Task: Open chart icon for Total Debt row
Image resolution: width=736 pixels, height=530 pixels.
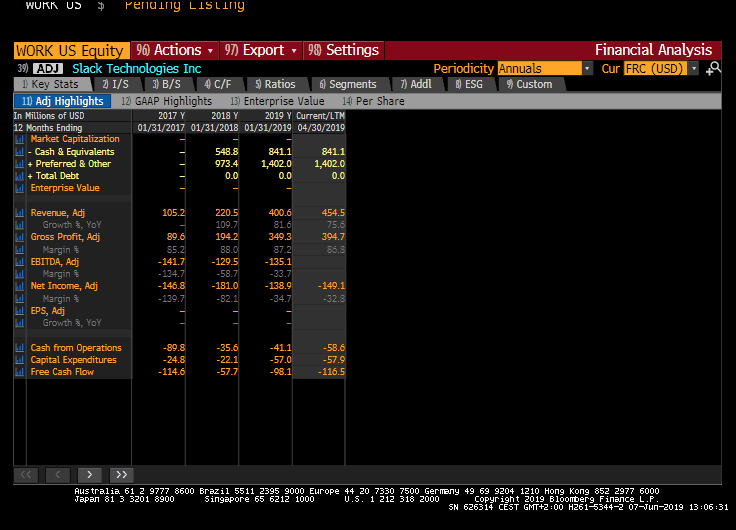Action: (x=20, y=176)
